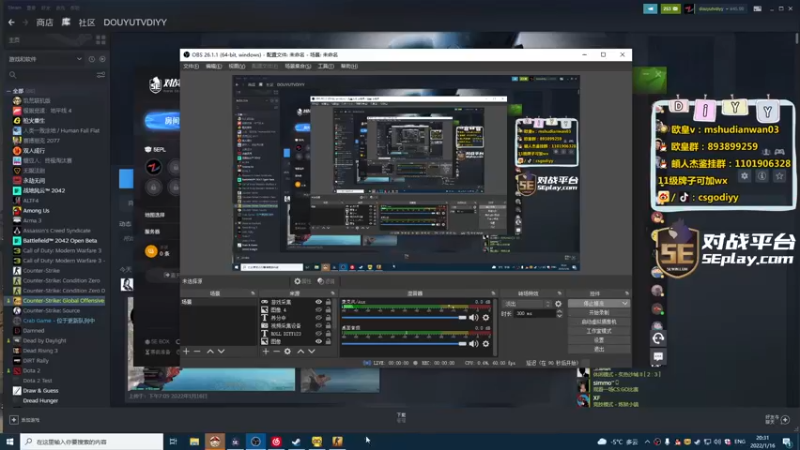Click SE platform star favorite icon
800x450 pixels.
[779, 176]
